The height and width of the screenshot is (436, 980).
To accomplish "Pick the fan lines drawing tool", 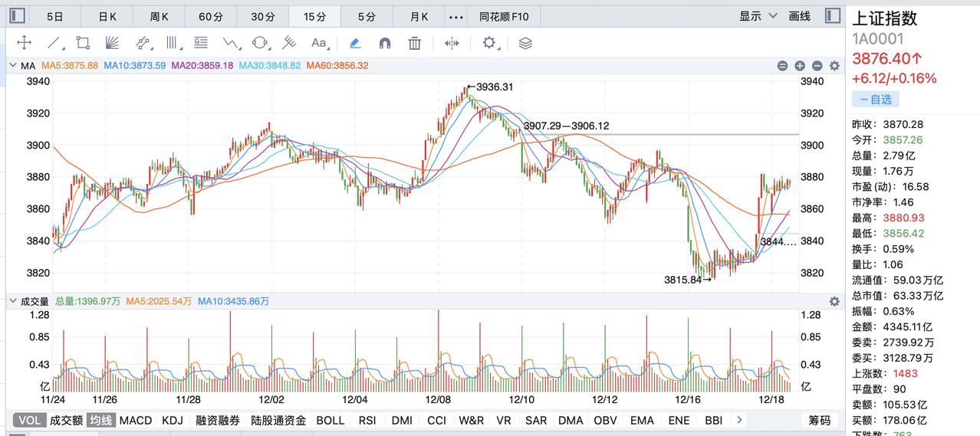I will (x=112, y=43).
